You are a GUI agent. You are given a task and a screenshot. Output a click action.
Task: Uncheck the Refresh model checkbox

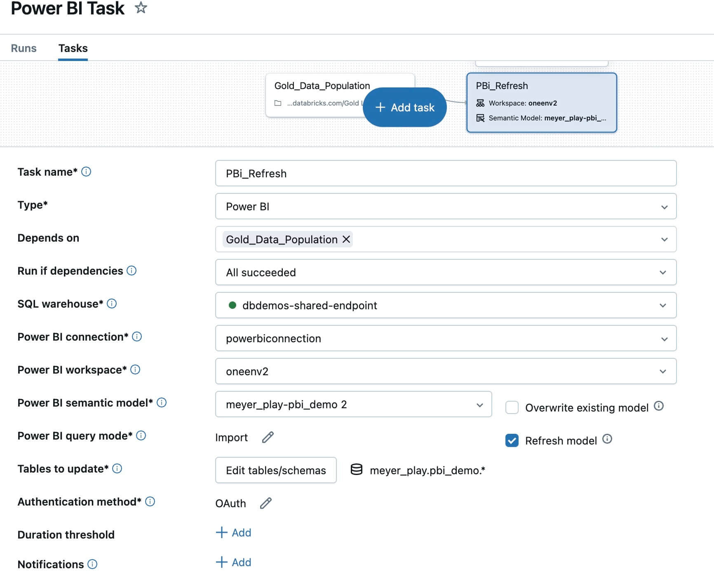[x=512, y=440]
